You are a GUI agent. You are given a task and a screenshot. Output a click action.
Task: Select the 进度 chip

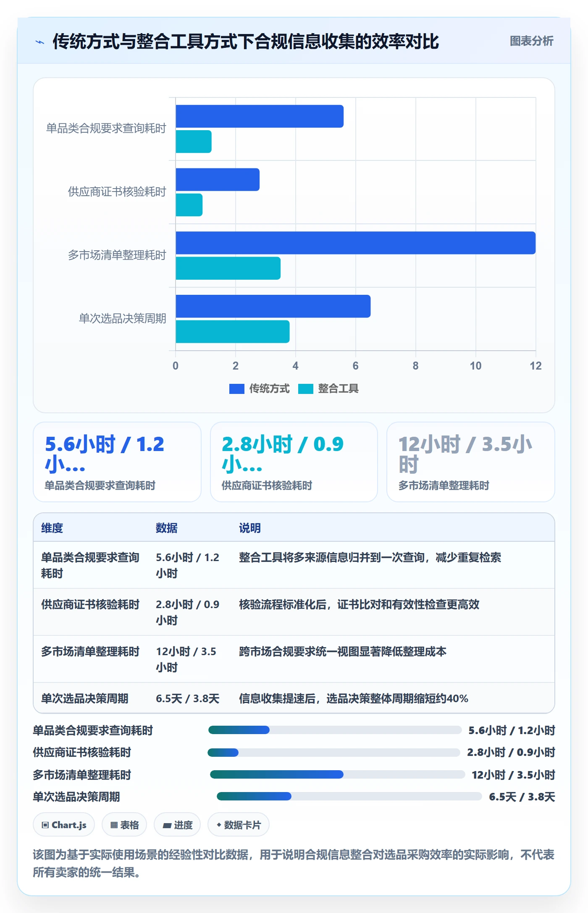[x=177, y=825]
